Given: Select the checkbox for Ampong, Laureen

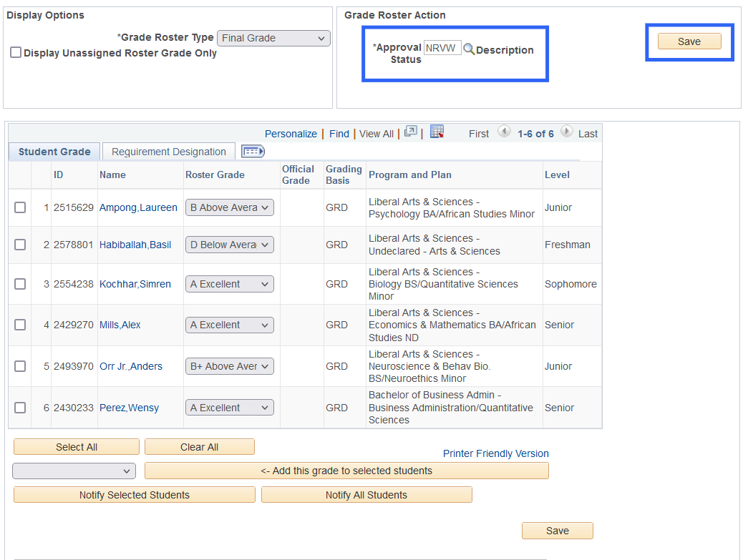Looking at the screenshot, I should 20,207.
